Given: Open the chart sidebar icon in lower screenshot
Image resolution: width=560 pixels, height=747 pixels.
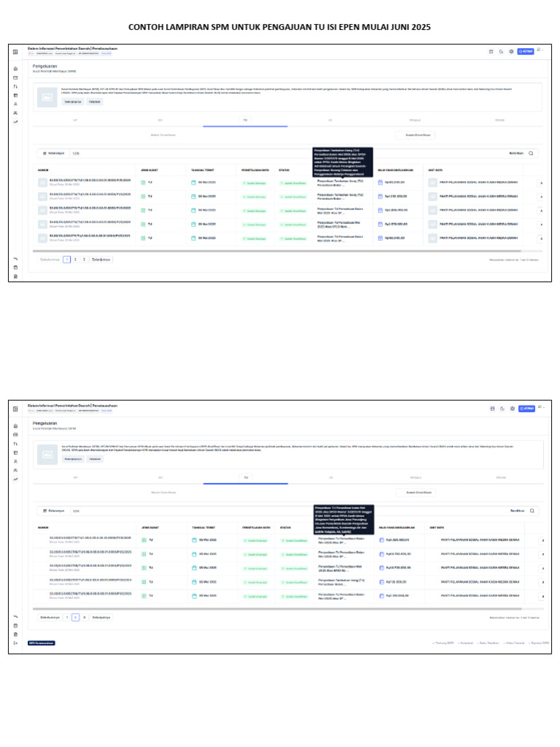Looking at the screenshot, I should [x=15, y=479].
